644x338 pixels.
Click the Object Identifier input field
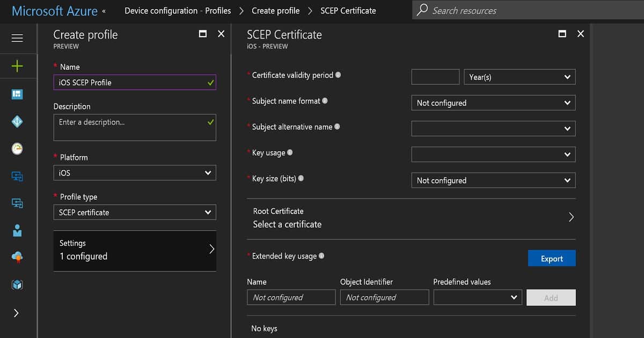(x=385, y=297)
